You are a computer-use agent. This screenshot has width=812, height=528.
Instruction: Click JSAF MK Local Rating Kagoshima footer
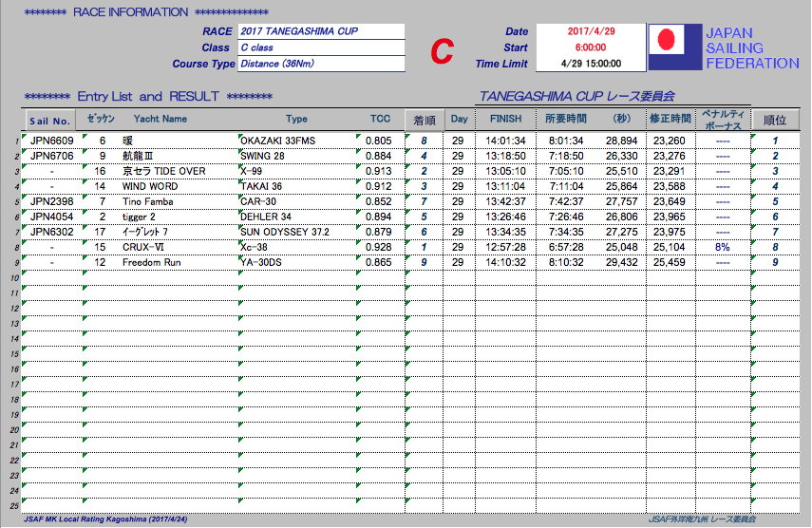click(x=105, y=519)
